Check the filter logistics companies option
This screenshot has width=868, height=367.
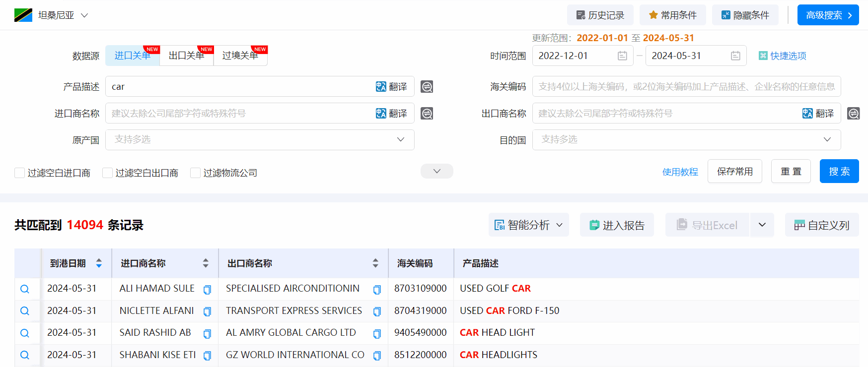click(x=196, y=173)
